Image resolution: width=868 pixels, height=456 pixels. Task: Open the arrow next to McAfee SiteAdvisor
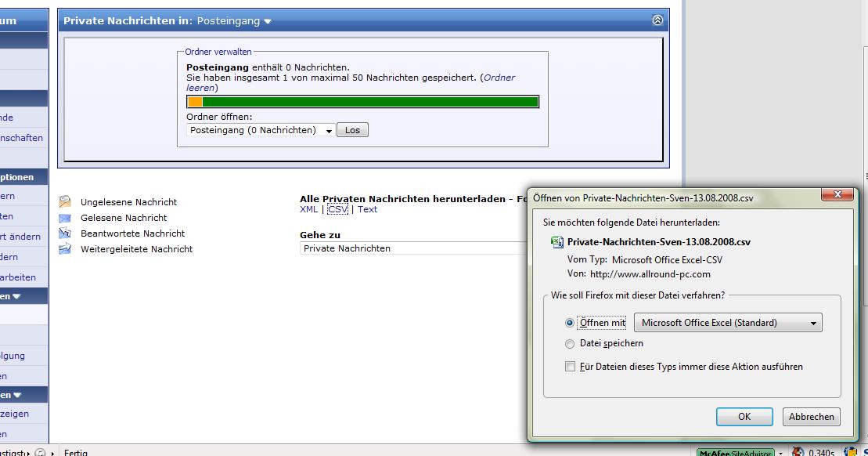tap(780, 453)
